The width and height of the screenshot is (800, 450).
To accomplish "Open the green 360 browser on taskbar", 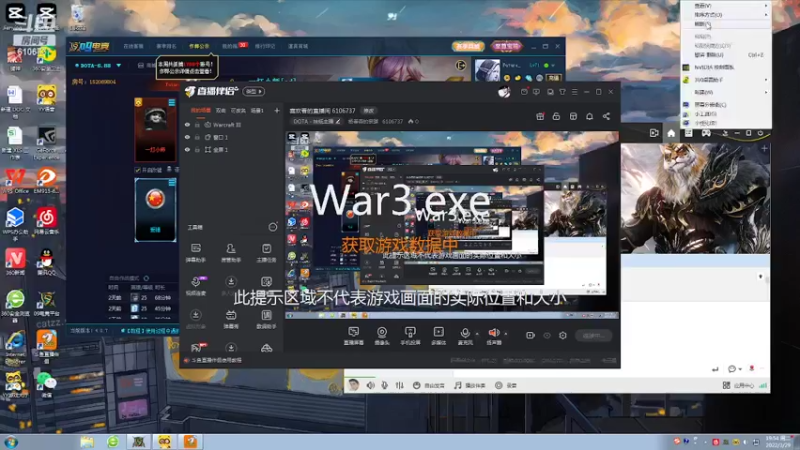I will click(x=113, y=442).
